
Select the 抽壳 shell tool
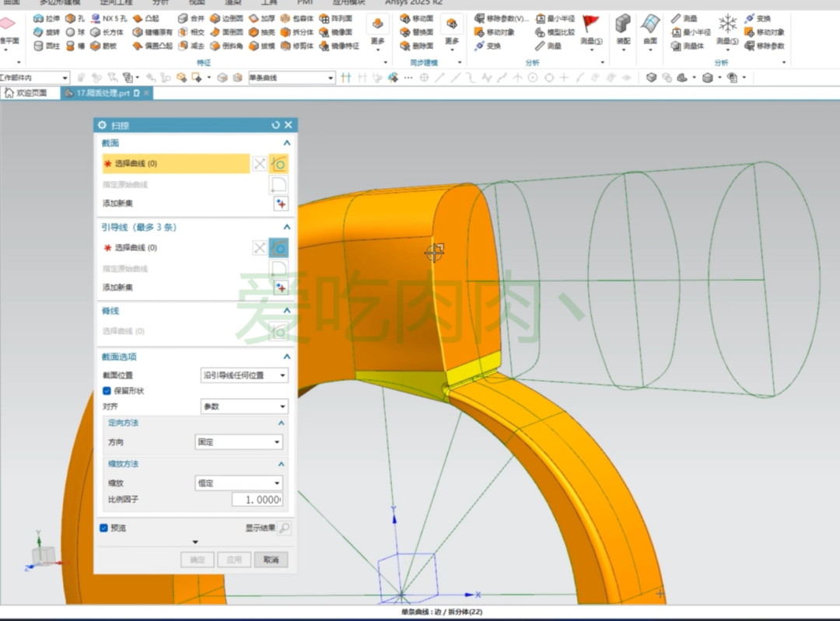click(x=262, y=32)
